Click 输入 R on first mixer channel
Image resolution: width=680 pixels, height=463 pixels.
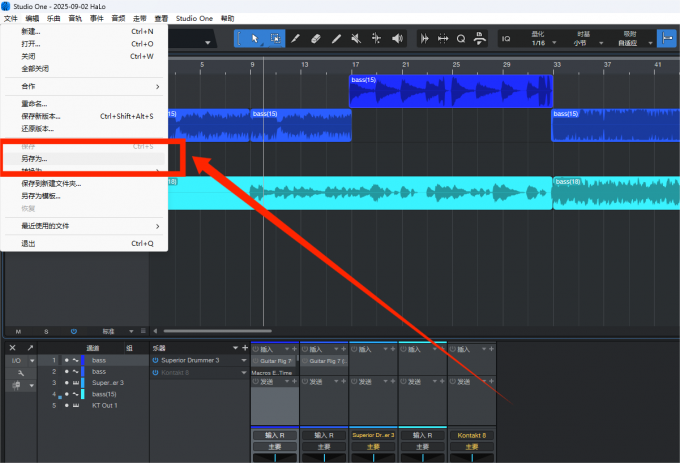pyautogui.click(x=274, y=435)
